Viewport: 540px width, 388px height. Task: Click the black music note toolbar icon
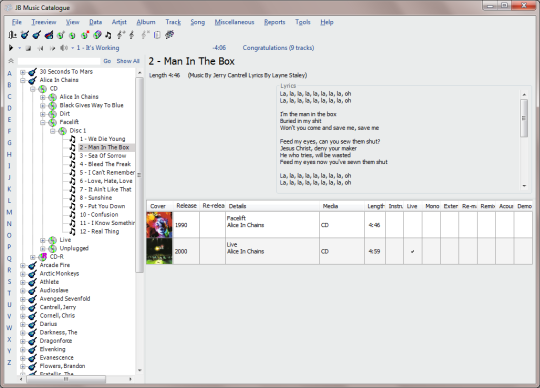tap(108, 35)
